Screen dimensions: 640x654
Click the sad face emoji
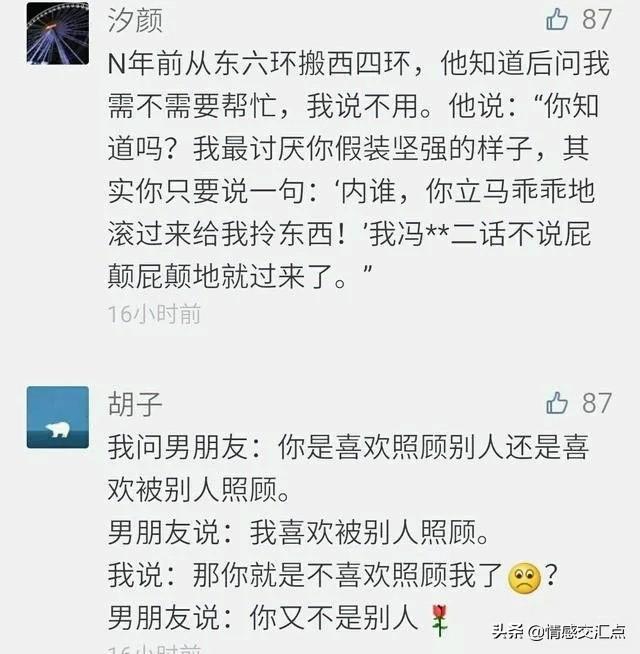(524, 578)
